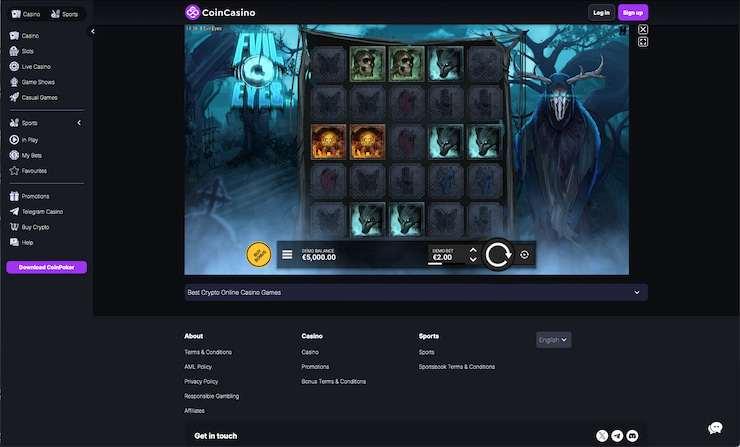
Task: Open the slot game hamburger menu
Action: [287, 255]
